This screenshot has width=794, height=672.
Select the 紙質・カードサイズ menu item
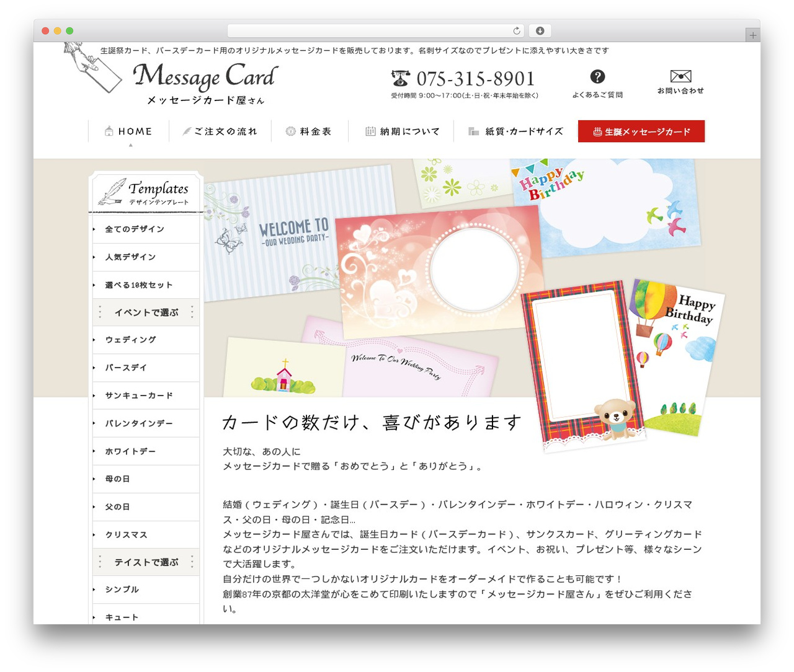tap(515, 131)
